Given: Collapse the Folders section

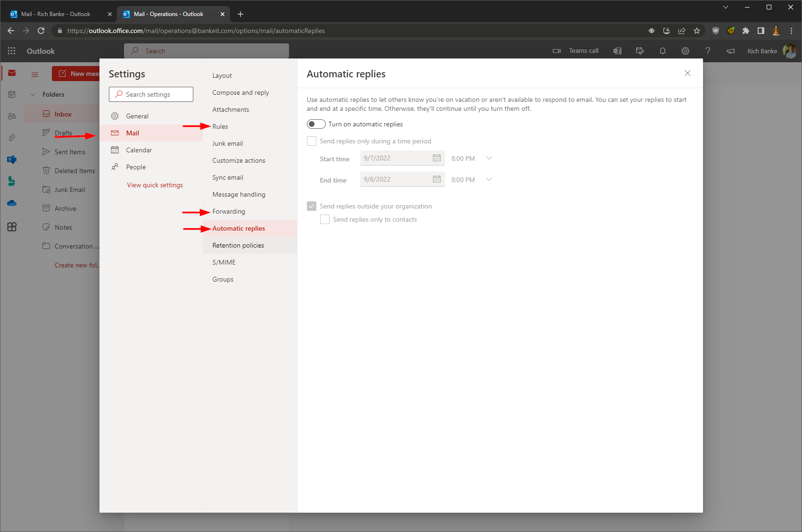Looking at the screenshot, I should tap(33, 94).
